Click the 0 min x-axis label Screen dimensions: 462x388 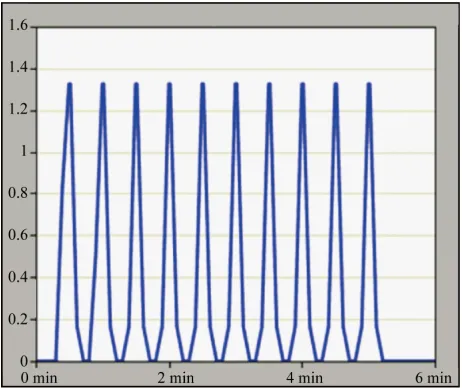(39, 378)
